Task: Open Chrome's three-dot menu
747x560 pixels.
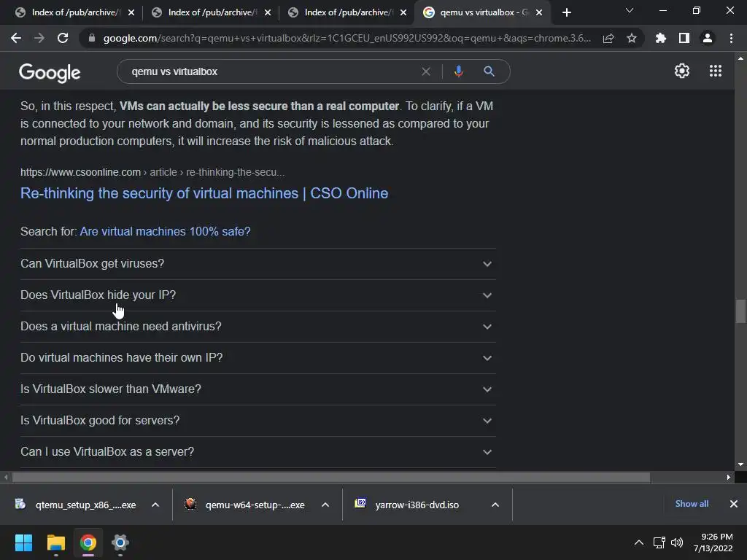Action: 731,38
